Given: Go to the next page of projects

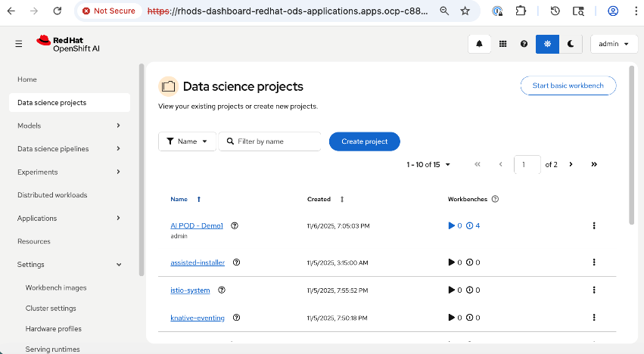Looking at the screenshot, I should tap(571, 164).
